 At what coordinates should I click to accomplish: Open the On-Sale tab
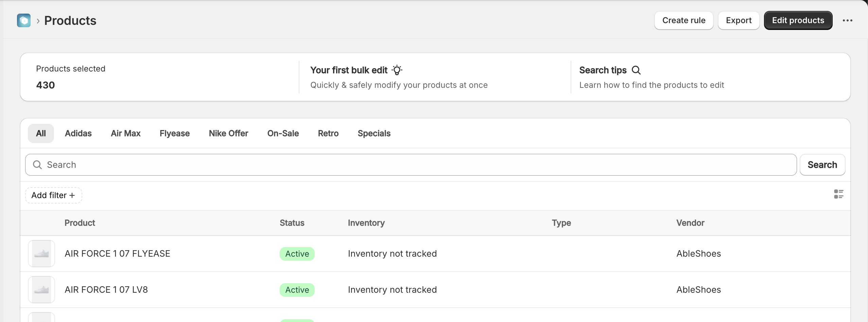point(283,133)
